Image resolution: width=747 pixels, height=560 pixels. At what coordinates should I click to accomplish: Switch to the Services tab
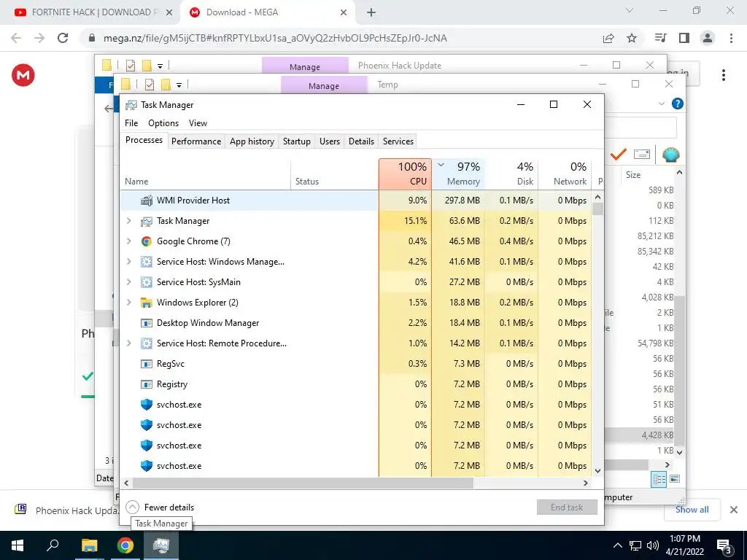coord(398,141)
